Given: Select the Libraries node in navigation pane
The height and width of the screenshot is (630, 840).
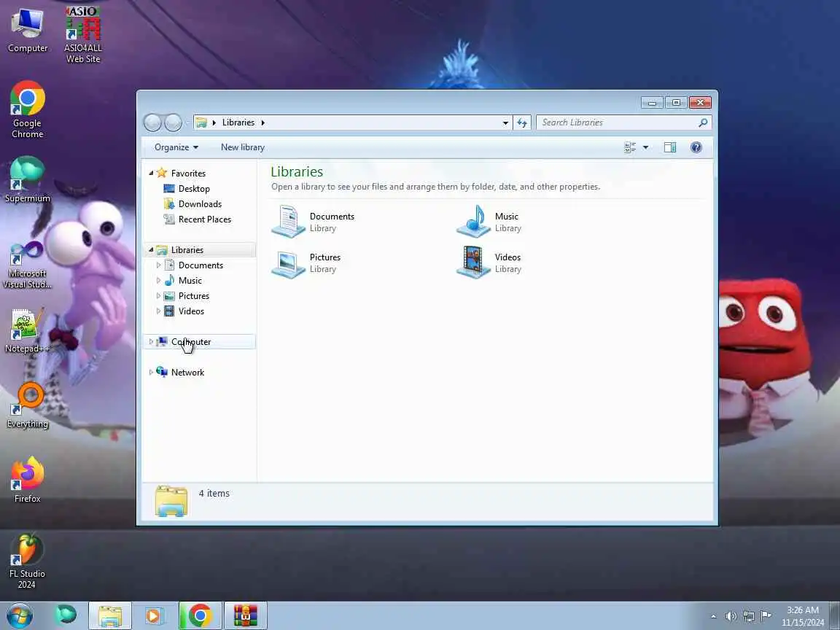Looking at the screenshot, I should [x=199, y=249].
